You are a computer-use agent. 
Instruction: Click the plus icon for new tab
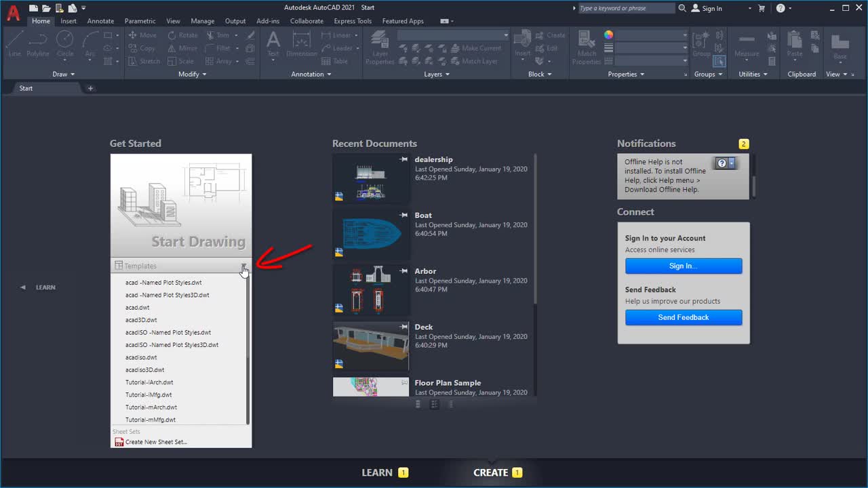point(90,88)
